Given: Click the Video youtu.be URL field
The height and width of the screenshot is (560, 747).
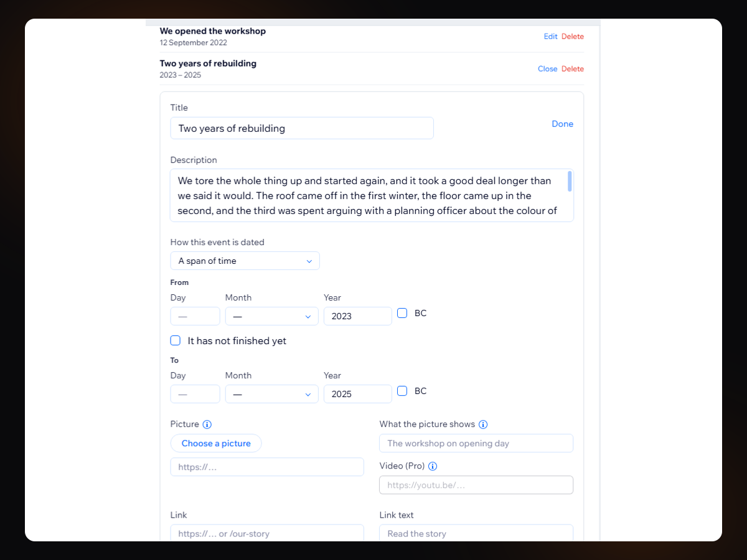Looking at the screenshot, I should (476, 485).
